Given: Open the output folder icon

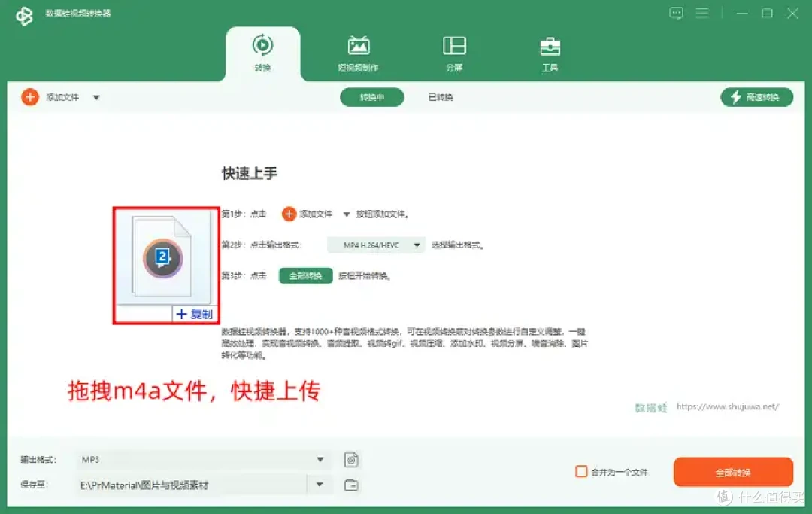Looking at the screenshot, I should 351,485.
